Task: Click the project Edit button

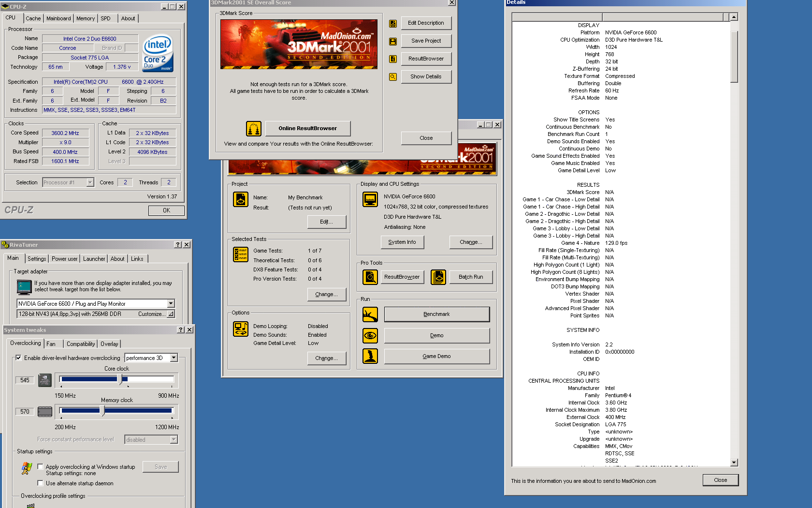Action: [327, 222]
